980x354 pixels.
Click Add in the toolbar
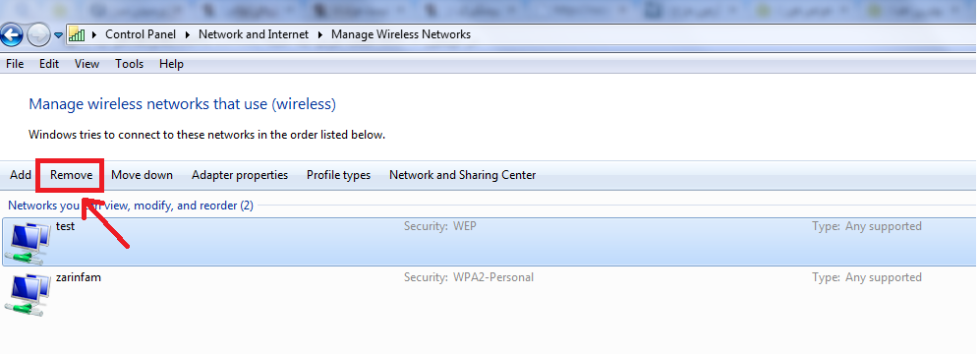click(21, 175)
